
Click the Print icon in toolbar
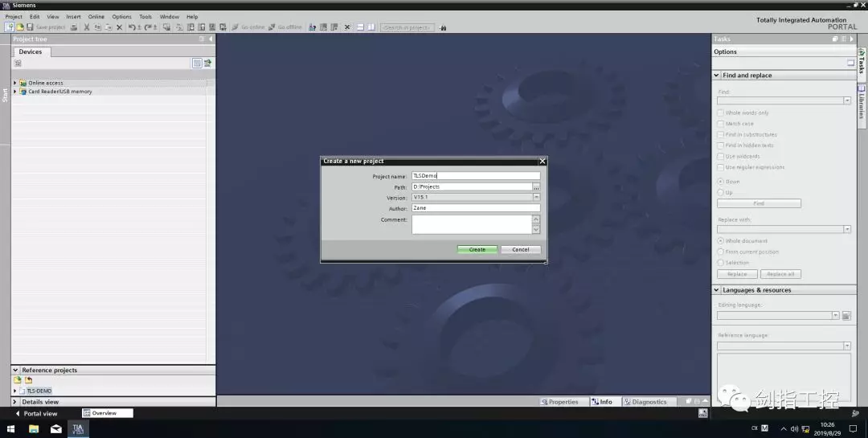click(x=74, y=27)
